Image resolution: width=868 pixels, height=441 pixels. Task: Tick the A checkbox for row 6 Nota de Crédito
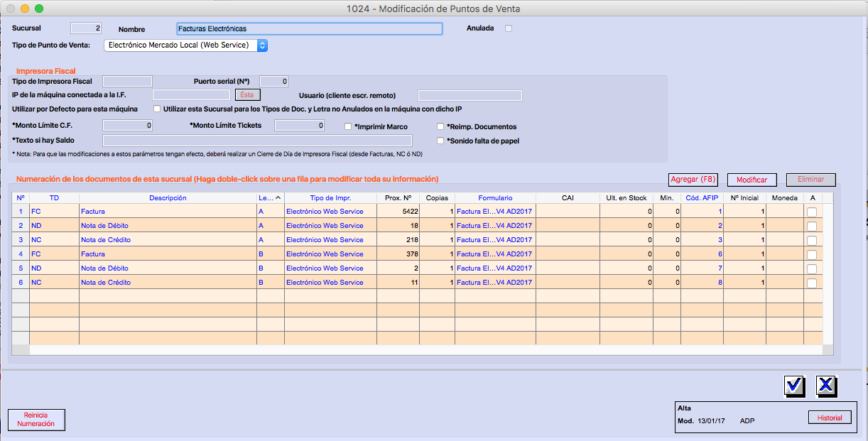[811, 283]
